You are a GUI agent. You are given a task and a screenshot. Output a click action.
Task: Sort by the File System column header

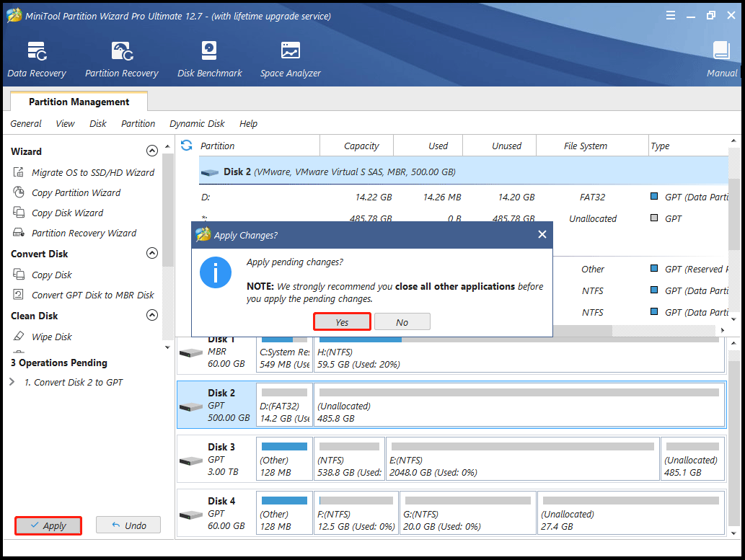click(593, 146)
